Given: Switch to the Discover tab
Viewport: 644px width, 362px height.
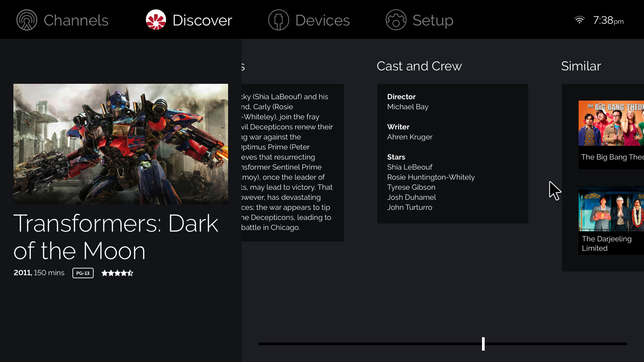Looking at the screenshot, I should pos(189,20).
